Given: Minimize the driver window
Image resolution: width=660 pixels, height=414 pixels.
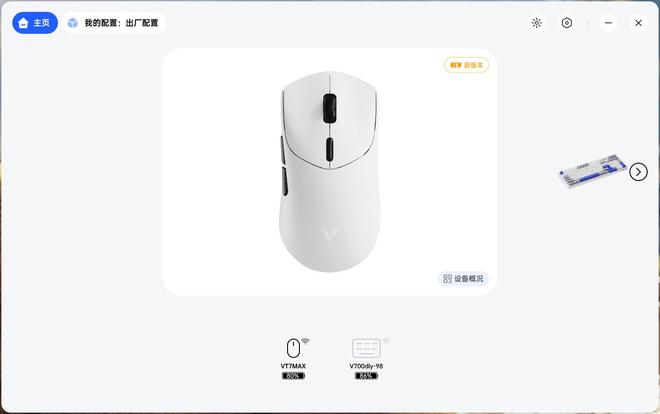Looking at the screenshot, I should (608, 23).
